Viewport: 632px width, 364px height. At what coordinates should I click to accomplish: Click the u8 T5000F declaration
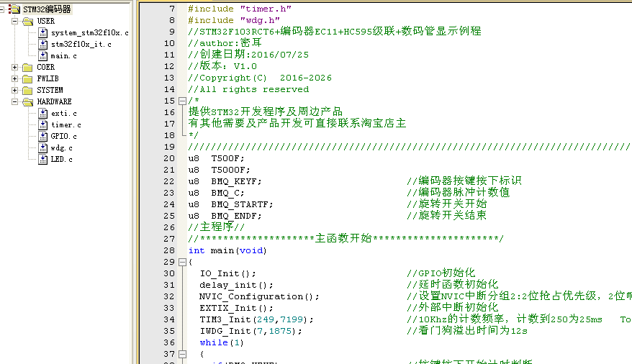point(220,170)
